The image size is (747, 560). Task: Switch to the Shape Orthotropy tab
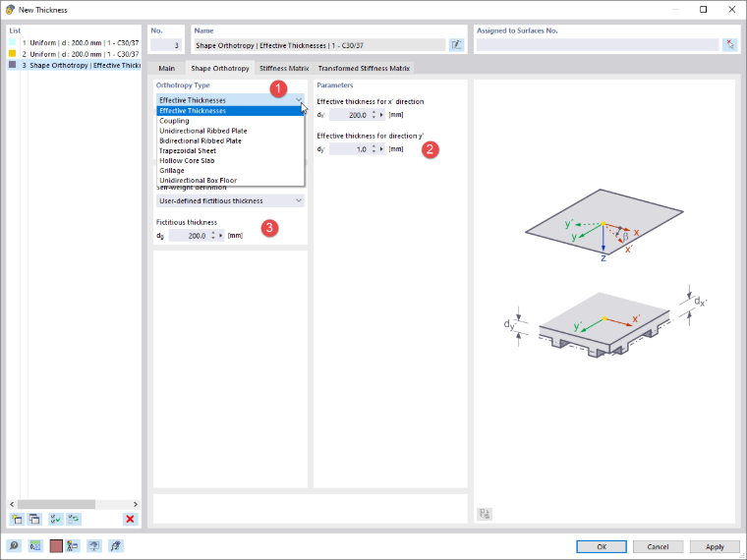coord(220,68)
